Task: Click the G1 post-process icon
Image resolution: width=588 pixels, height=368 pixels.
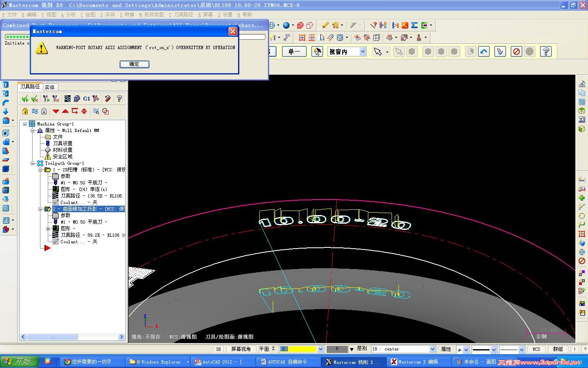Action: tap(86, 99)
